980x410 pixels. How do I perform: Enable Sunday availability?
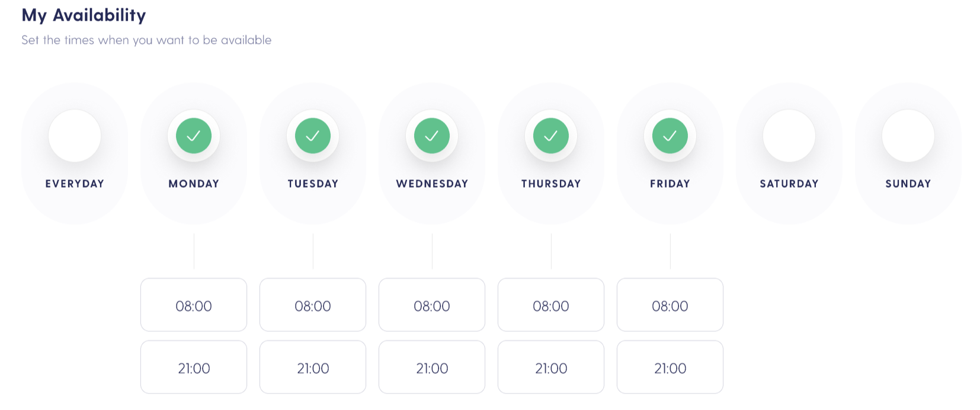pyautogui.click(x=908, y=136)
